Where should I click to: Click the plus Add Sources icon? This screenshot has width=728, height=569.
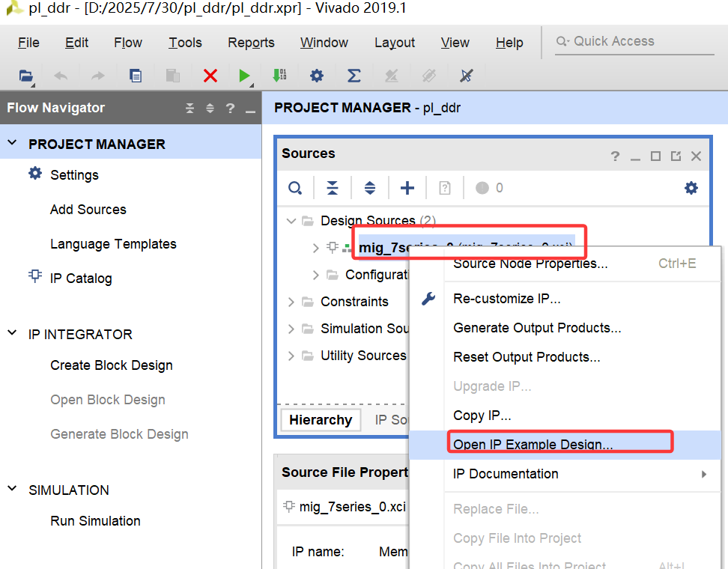point(407,188)
